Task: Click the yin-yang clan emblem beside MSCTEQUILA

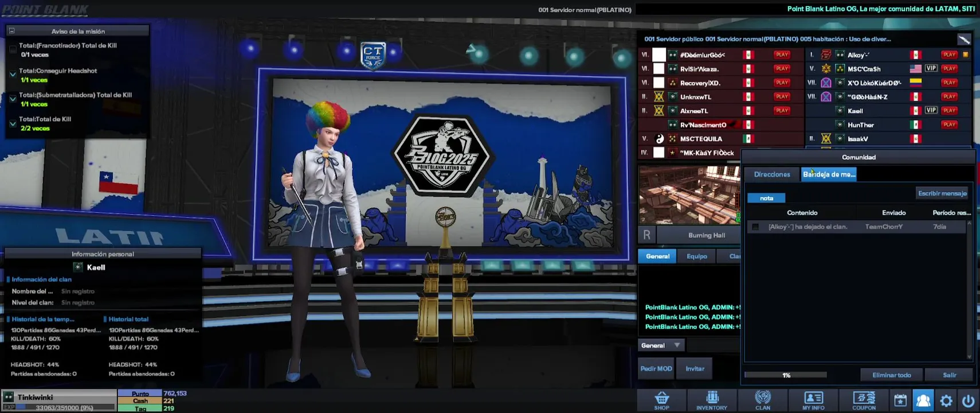Action: (x=659, y=139)
